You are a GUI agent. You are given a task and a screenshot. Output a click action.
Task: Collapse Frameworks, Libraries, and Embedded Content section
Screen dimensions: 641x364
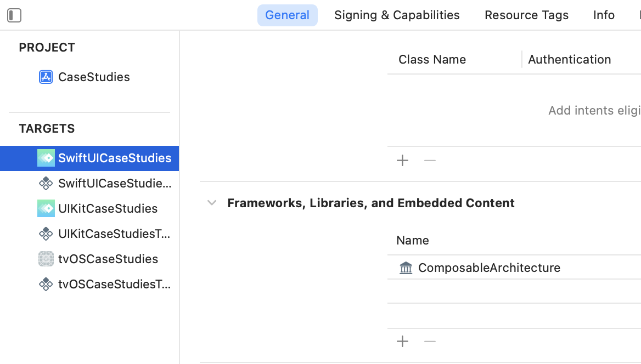pyautogui.click(x=212, y=203)
